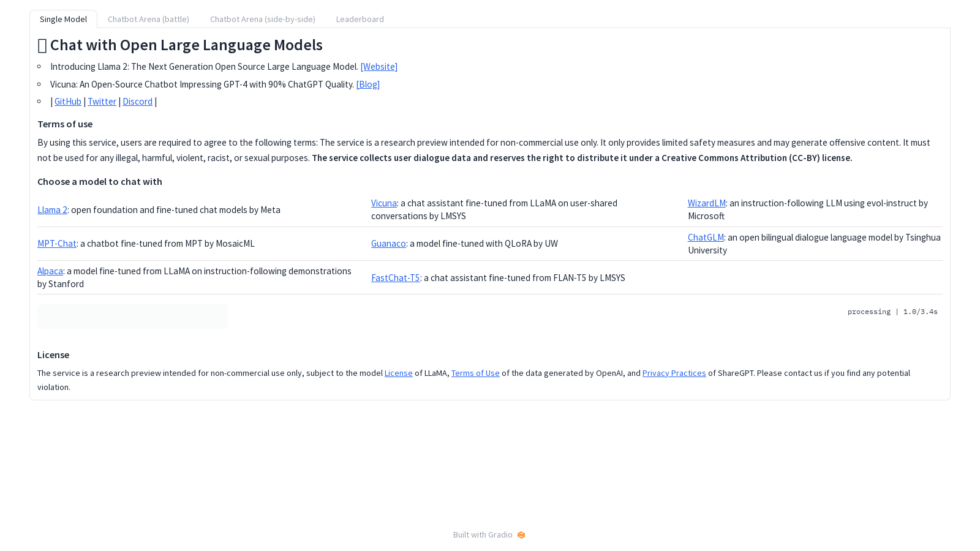Open the Privacy Practices link

pos(674,373)
